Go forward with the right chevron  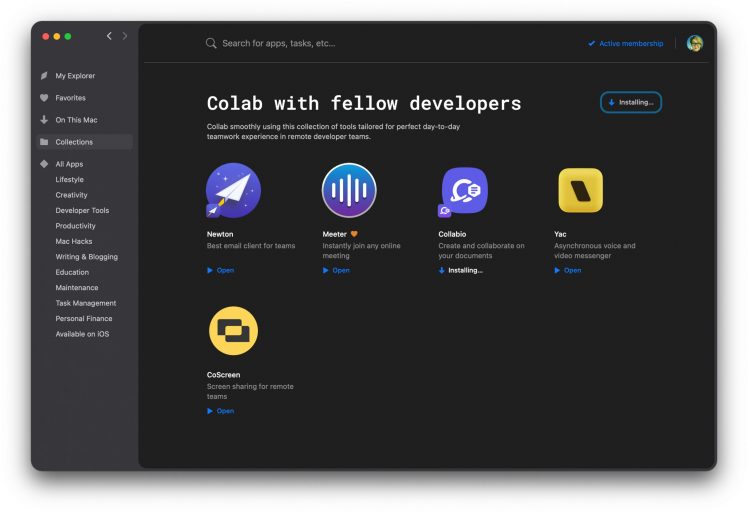click(125, 36)
